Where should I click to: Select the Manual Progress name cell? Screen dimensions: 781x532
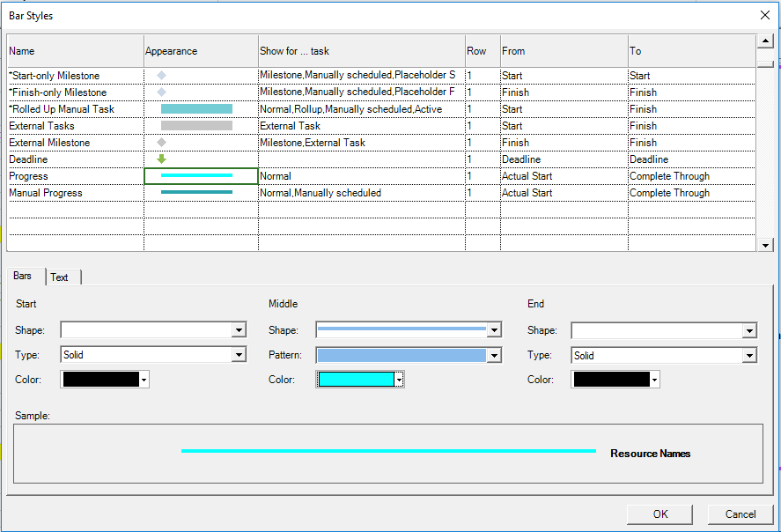pos(76,193)
